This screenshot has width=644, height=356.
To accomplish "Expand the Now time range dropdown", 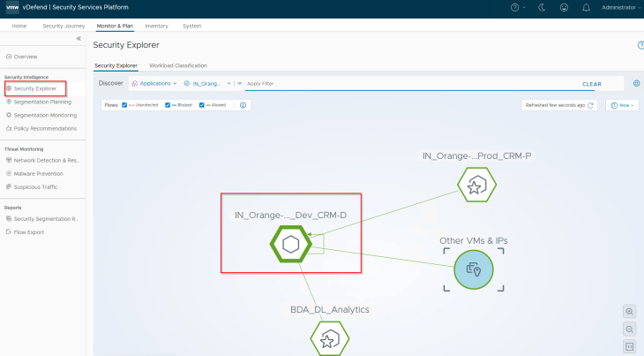I will (622, 104).
